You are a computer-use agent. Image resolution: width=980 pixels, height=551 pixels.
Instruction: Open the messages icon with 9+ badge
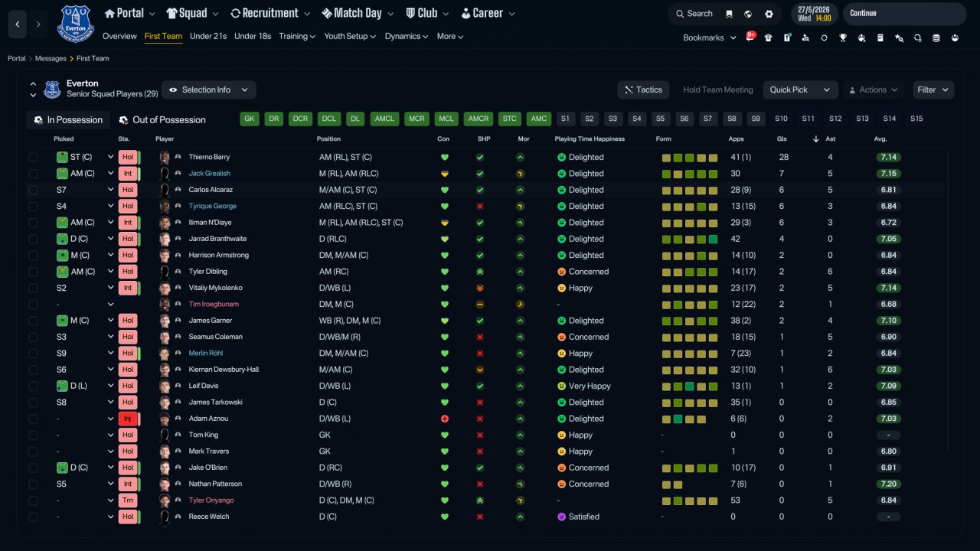(750, 37)
